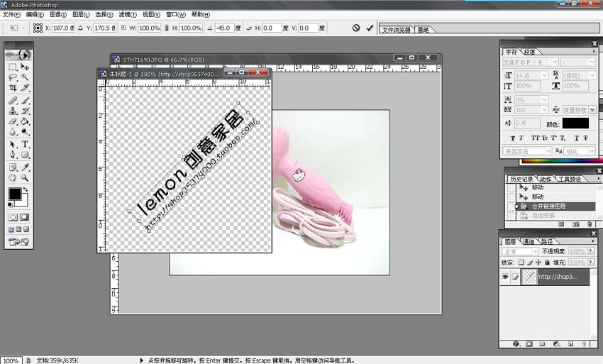Select the Magic Wand tool

(x=25, y=77)
